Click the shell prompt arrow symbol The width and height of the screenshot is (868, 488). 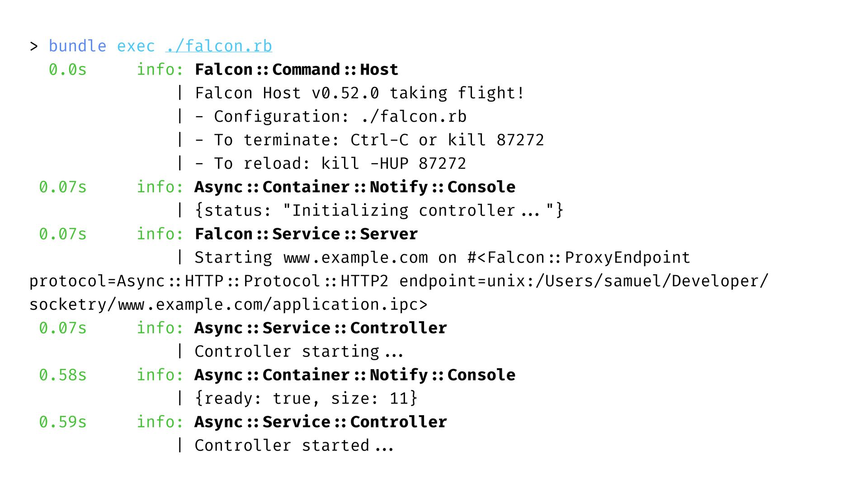(x=33, y=46)
